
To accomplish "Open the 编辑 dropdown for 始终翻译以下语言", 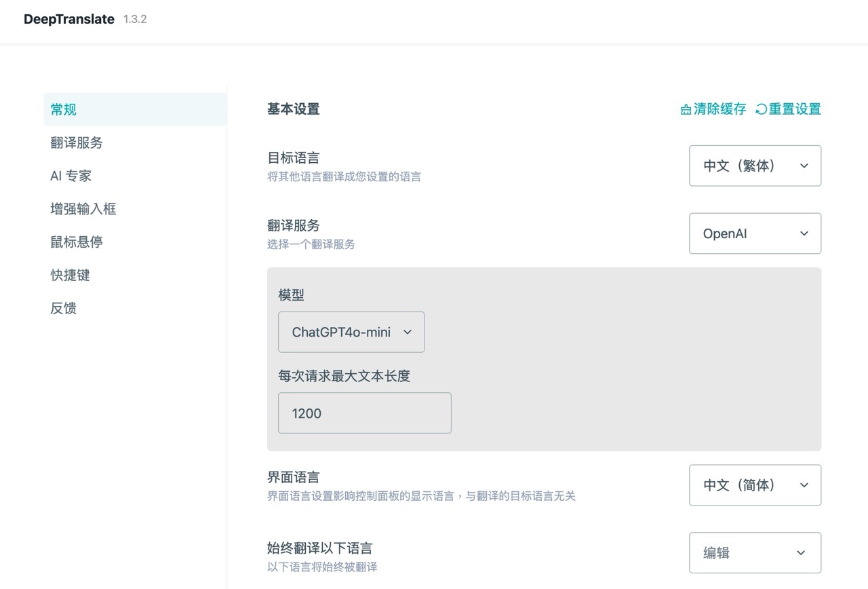I will pyautogui.click(x=755, y=552).
